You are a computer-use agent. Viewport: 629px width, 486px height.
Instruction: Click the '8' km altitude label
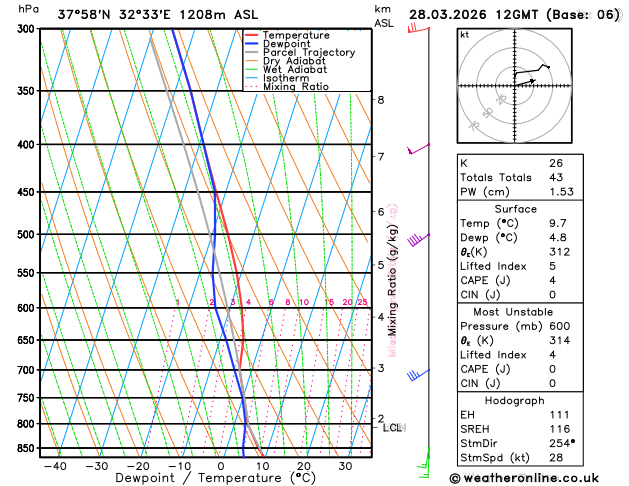(x=381, y=100)
